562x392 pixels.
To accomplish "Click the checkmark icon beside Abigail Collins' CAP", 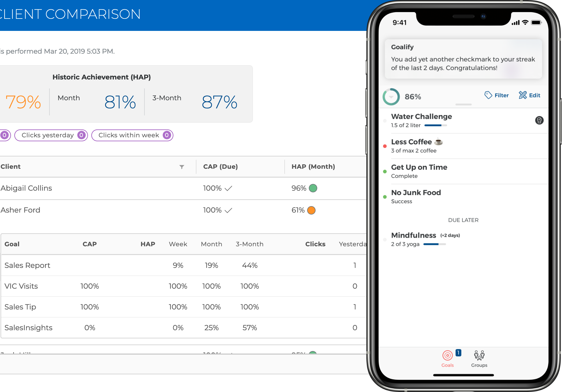I will coord(229,188).
